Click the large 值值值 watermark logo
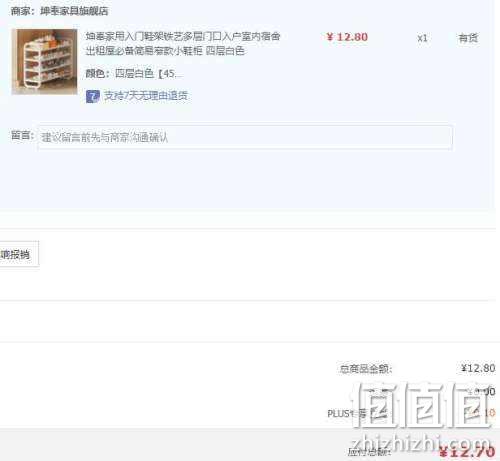Image resolution: width=500 pixels, height=461 pixels. pyautogui.click(x=423, y=405)
